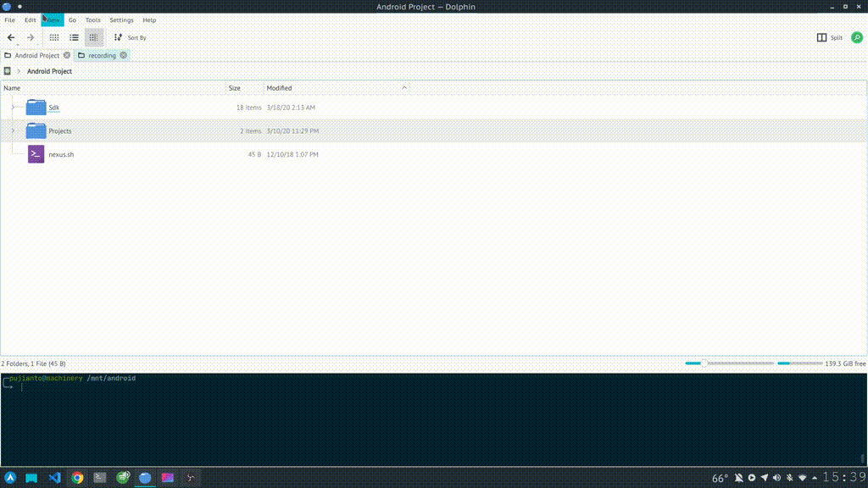Screen dimensions: 868x488
Task: Open the pink-purple app in taskbar
Action: pos(168,478)
